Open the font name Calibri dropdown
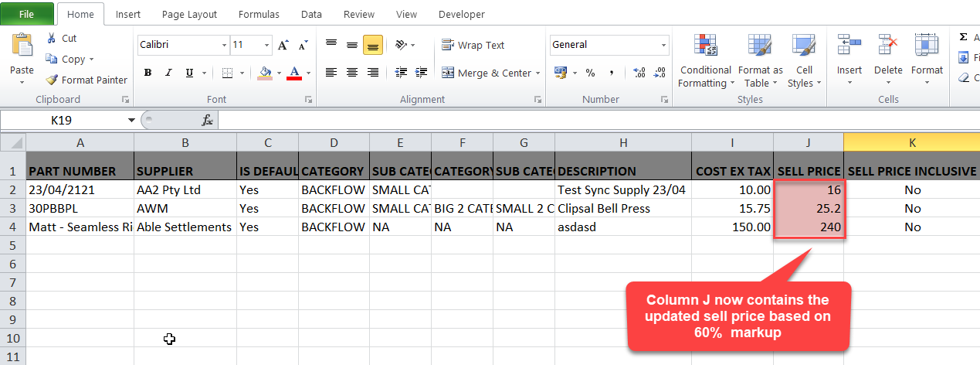The width and height of the screenshot is (980, 365). click(224, 45)
